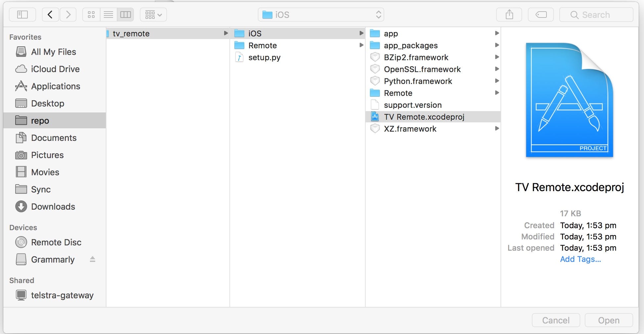This screenshot has width=644, height=334.
Task: Select BZip2.framework
Action: [433, 57]
